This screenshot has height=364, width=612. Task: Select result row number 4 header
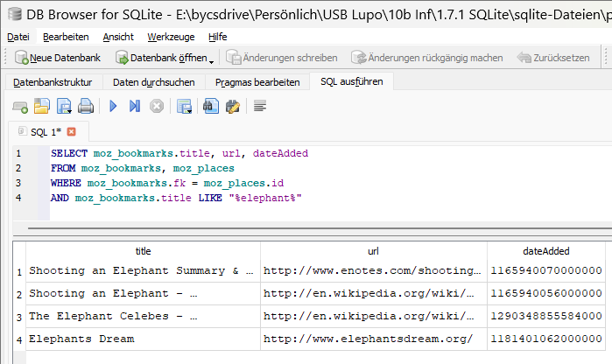pyautogui.click(x=19, y=339)
